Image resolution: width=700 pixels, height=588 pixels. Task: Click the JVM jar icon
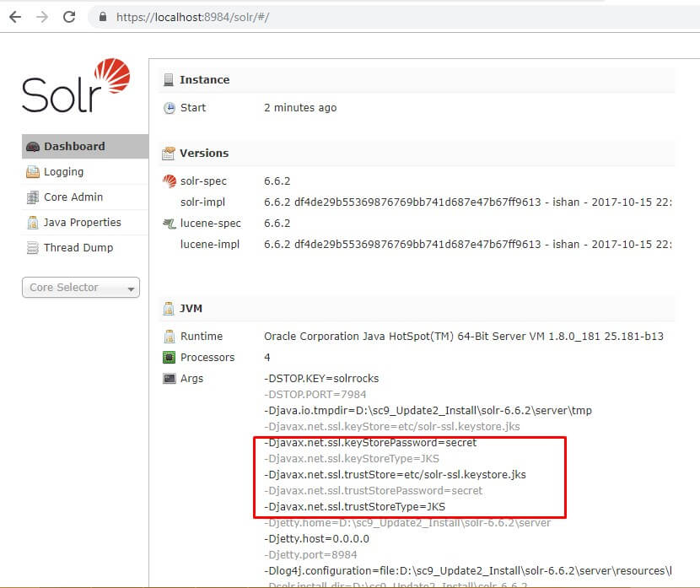coord(169,309)
